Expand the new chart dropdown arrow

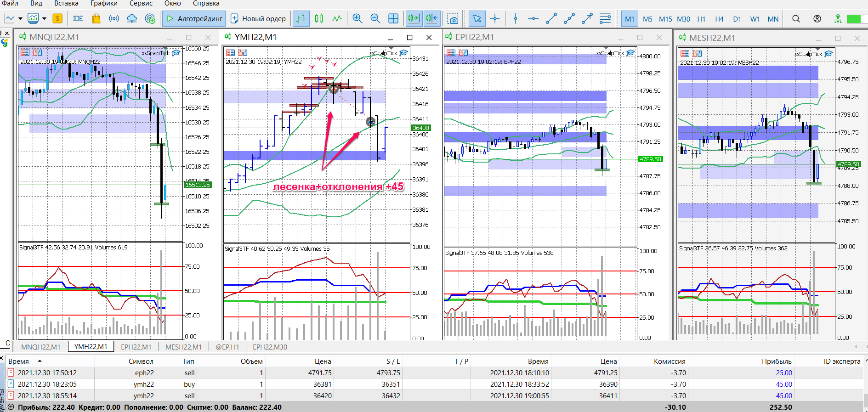point(20,19)
